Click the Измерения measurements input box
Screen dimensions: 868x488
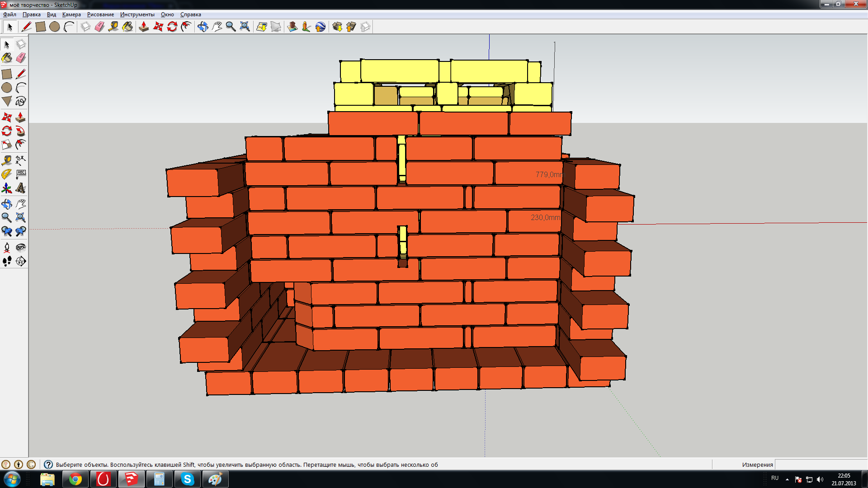(820, 465)
